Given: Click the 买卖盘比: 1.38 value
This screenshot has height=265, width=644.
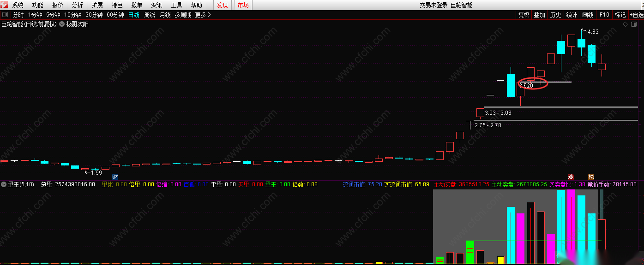Looking at the screenshot, I should click(567, 184).
